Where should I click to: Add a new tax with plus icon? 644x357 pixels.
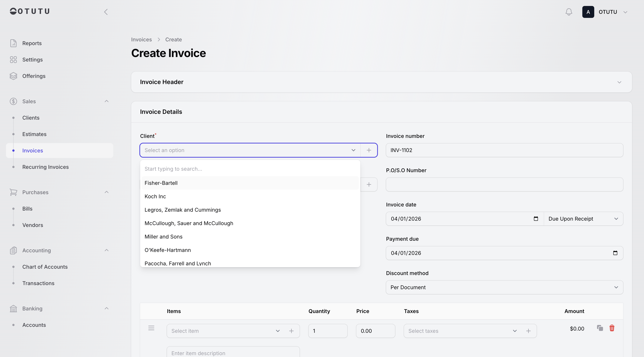[x=528, y=331]
